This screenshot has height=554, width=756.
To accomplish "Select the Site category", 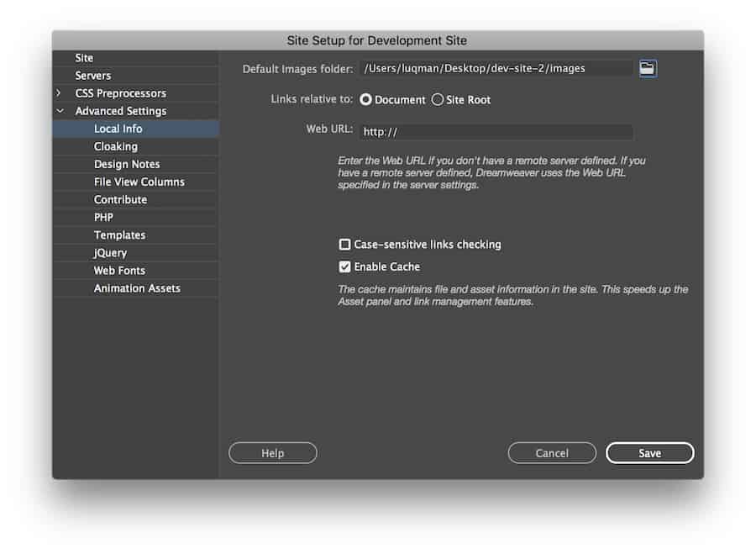I will (x=84, y=57).
